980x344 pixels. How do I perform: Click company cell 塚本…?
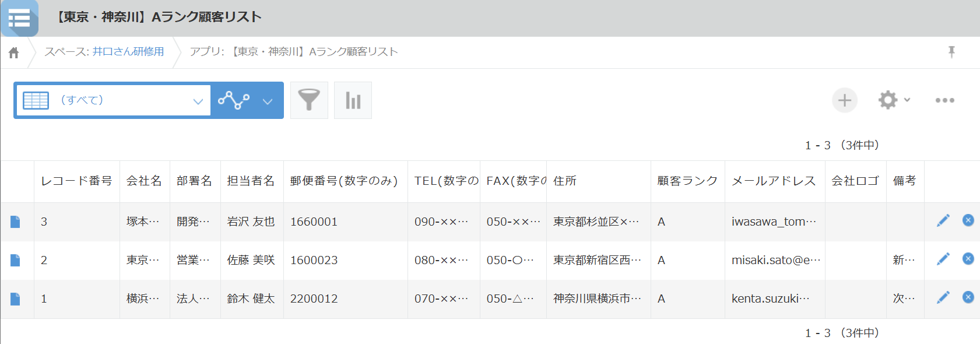(x=144, y=222)
